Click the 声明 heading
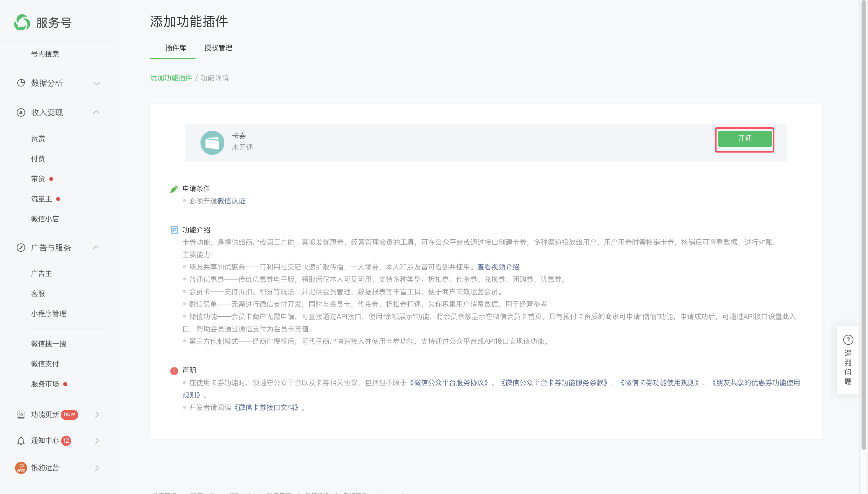 189,371
